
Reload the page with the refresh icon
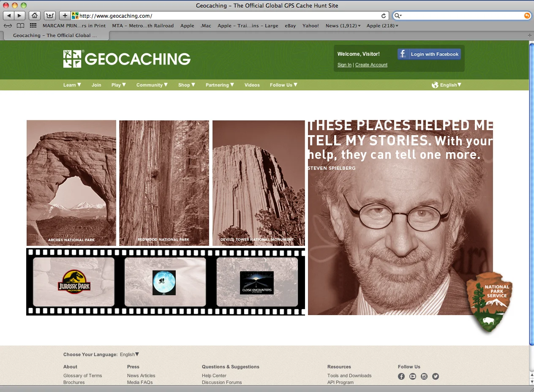point(384,16)
